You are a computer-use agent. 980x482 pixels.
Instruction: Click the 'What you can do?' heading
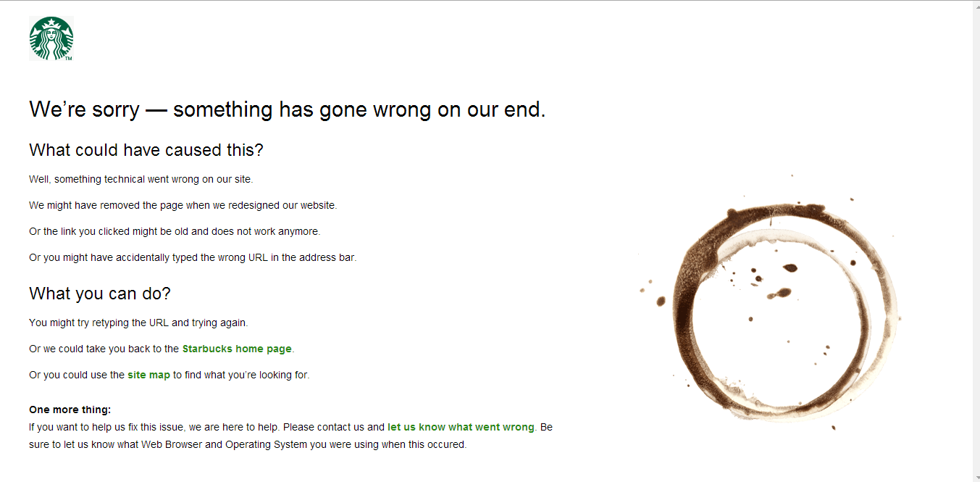pos(100,294)
